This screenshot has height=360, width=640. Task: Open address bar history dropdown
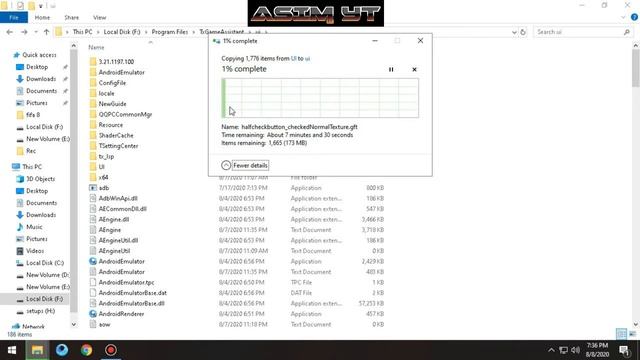(x=514, y=32)
